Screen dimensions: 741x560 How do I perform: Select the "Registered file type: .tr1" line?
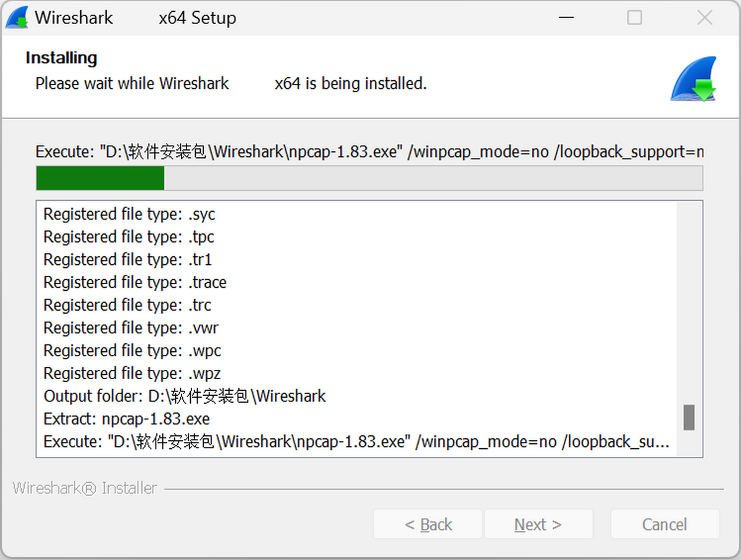[x=128, y=259]
